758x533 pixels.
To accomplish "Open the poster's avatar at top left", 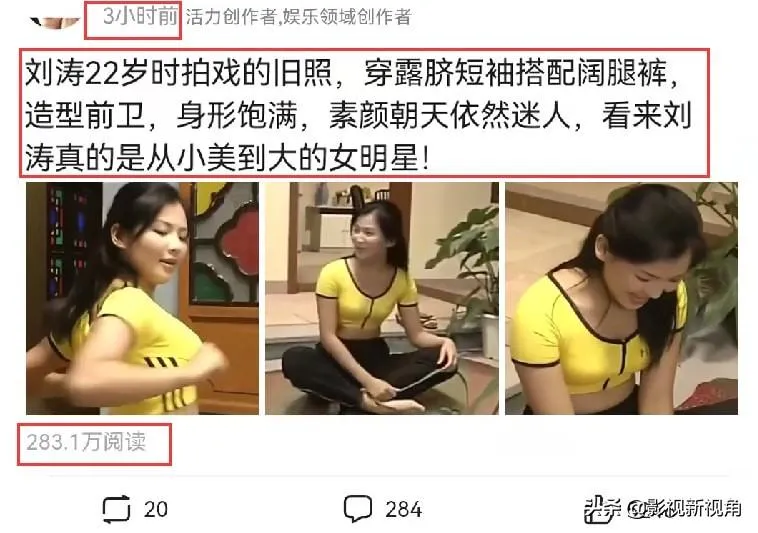I will (x=54, y=21).
